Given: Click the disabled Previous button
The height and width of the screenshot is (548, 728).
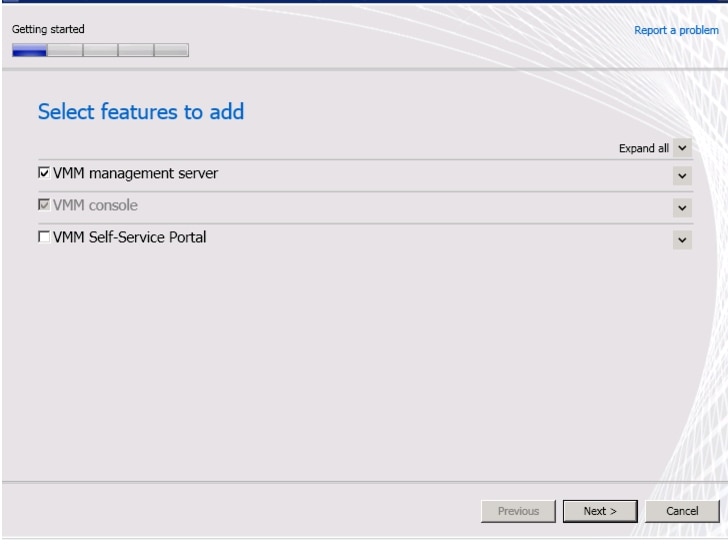Looking at the screenshot, I should pos(518,511).
